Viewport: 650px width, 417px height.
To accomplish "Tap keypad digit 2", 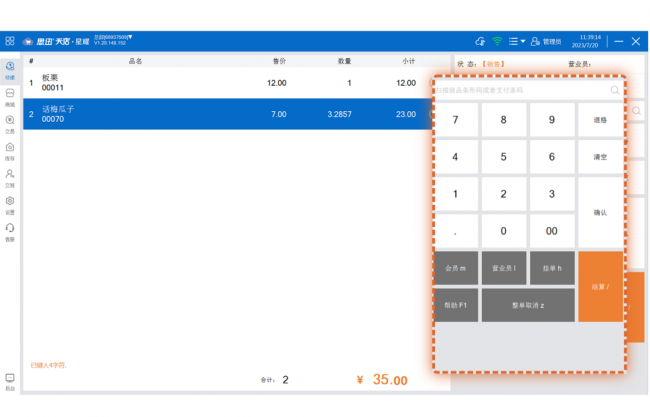I will pos(504,194).
